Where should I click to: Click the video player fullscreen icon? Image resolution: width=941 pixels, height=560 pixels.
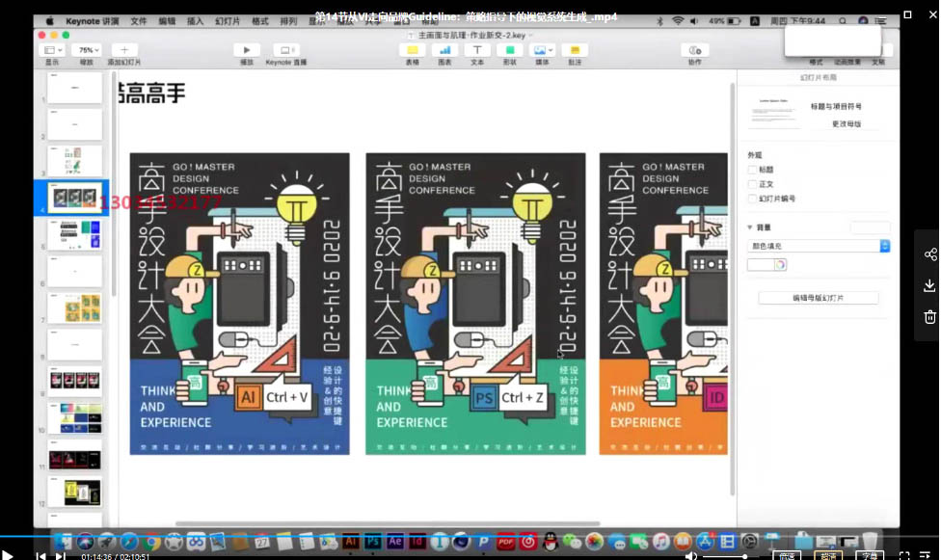tap(904, 556)
